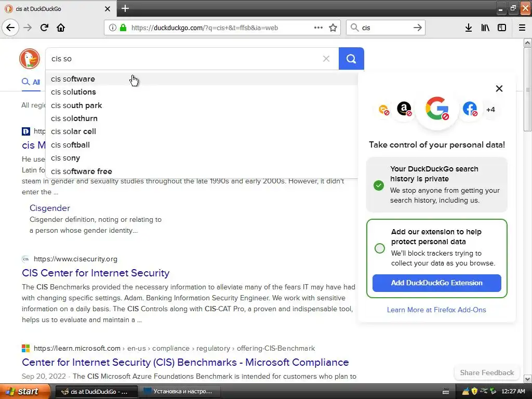The image size is (532, 399).
Task: Click the empty circle beside Add our extension
Action: (x=380, y=248)
